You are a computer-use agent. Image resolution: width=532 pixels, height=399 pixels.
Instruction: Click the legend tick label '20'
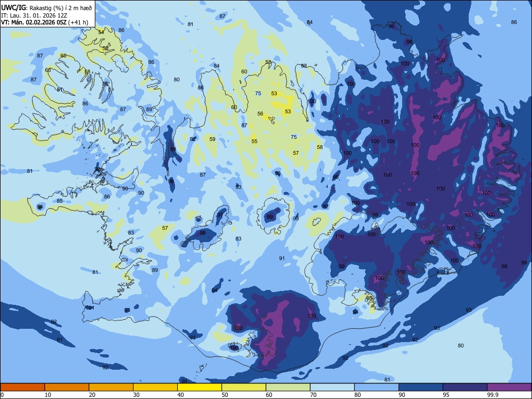(x=92, y=395)
